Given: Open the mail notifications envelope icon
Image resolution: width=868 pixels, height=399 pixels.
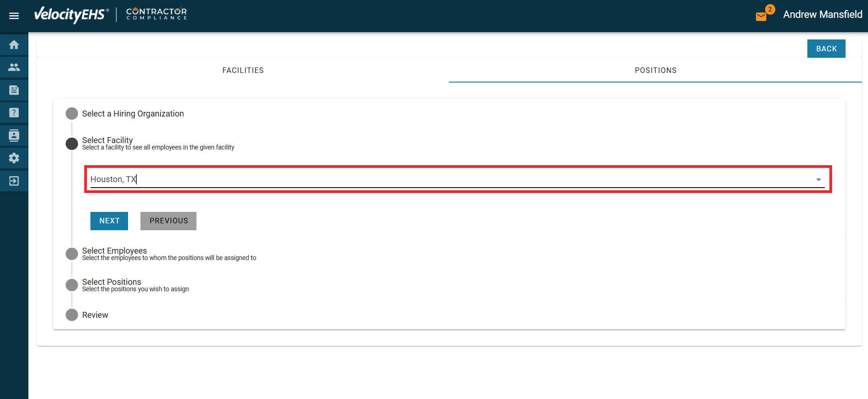Looking at the screenshot, I should tap(761, 17).
